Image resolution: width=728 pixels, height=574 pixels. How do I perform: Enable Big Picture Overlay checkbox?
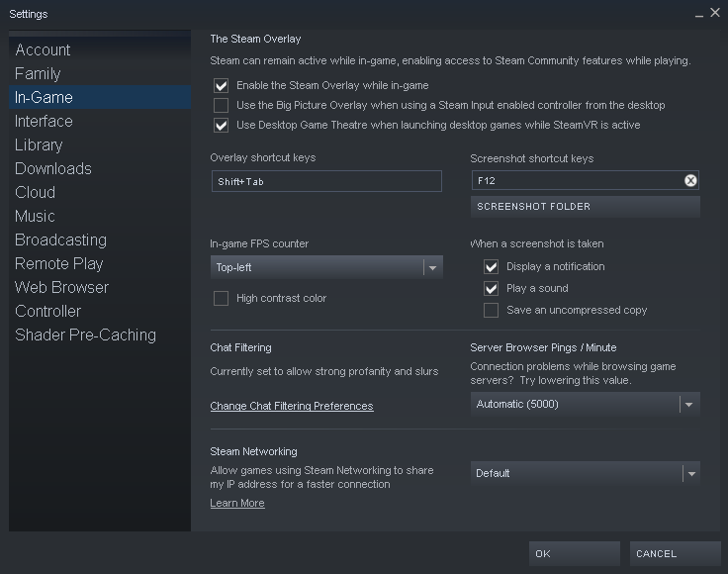pos(222,106)
